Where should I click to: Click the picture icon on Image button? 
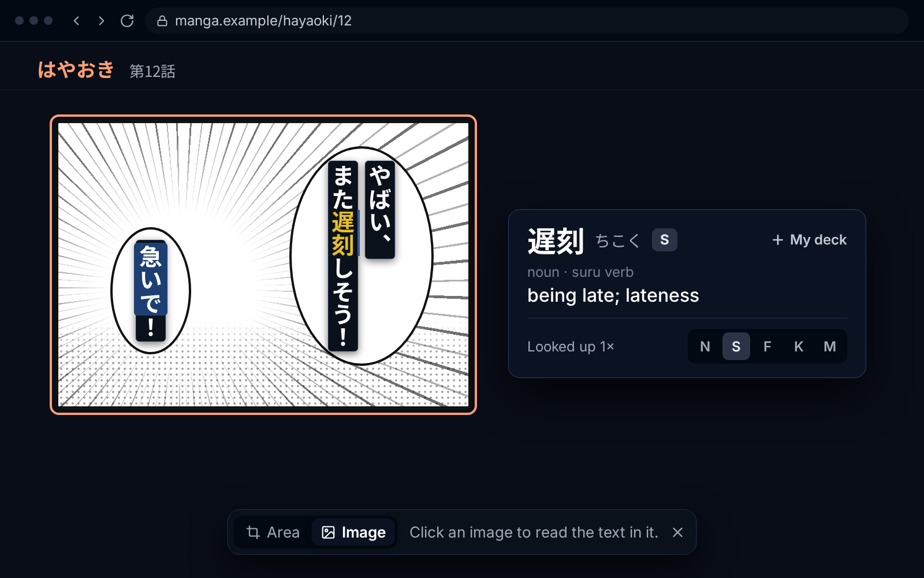click(328, 532)
